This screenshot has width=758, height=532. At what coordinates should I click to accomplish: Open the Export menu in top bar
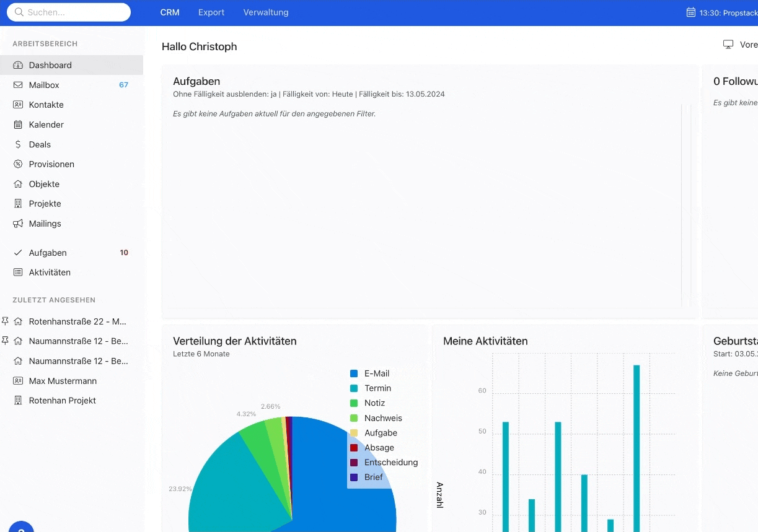click(x=211, y=12)
